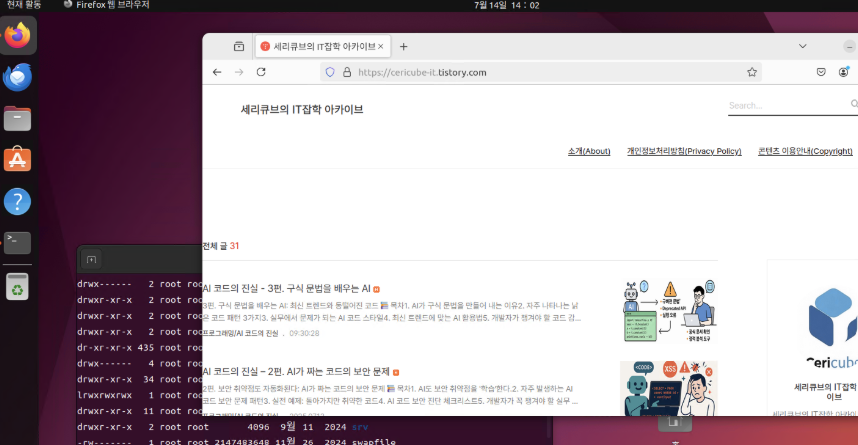858x445 pixels.
Task: Click the 09:30:28 timestamp of 3편 post
Action: tap(304, 333)
